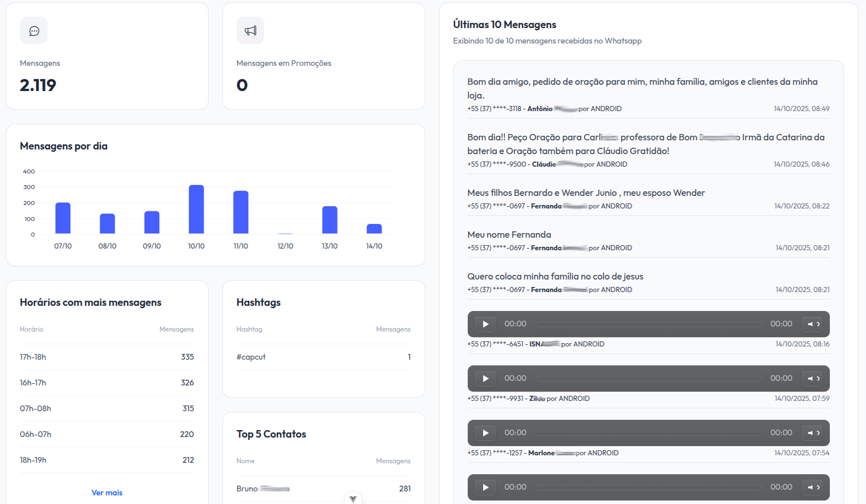Click the seek bar of ISNA's audio

point(648,324)
